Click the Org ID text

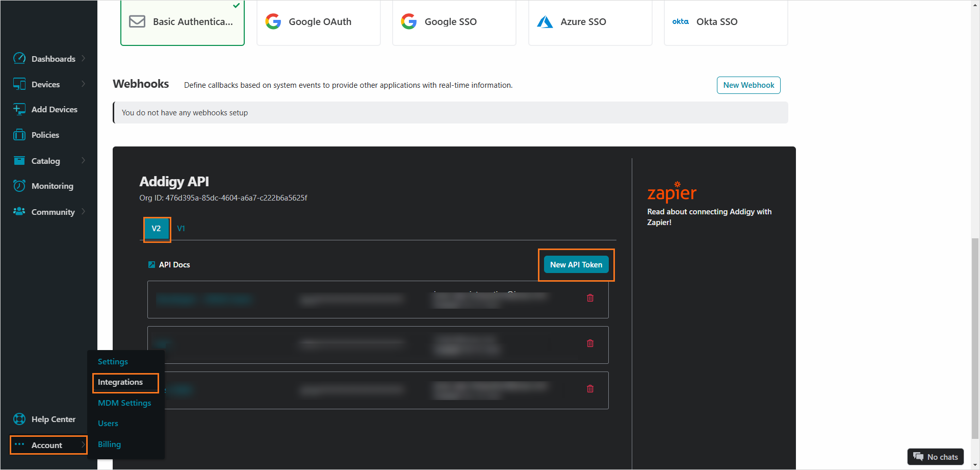click(x=223, y=197)
